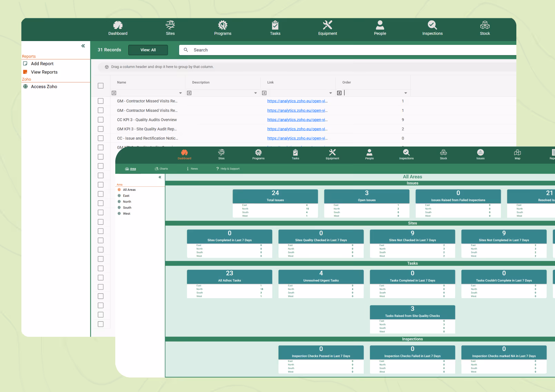Open the Link column filter dropdown
The height and width of the screenshot is (392, 555).
point(331,93)
